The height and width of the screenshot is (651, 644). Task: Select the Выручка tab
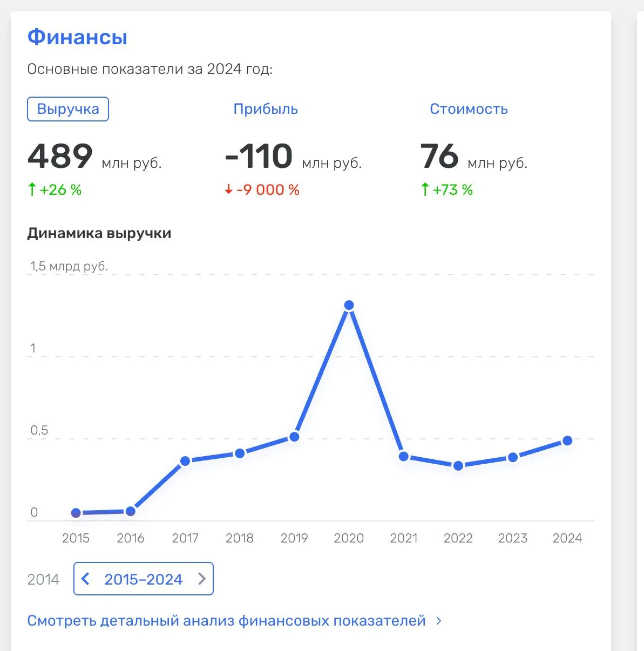pyautogui.click(x=68, y=109)
